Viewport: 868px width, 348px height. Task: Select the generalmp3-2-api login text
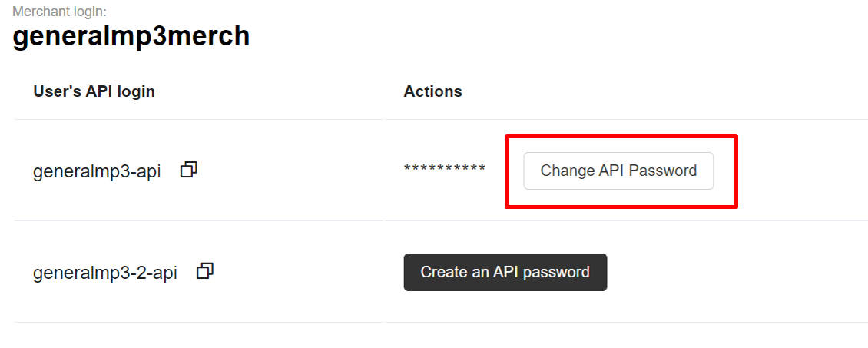(104, 273)
